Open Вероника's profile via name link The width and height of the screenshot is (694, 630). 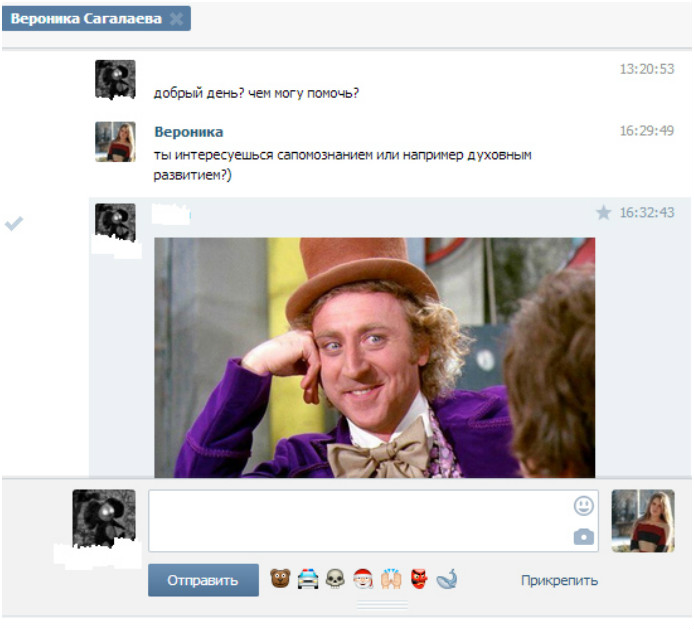point(189,132)
